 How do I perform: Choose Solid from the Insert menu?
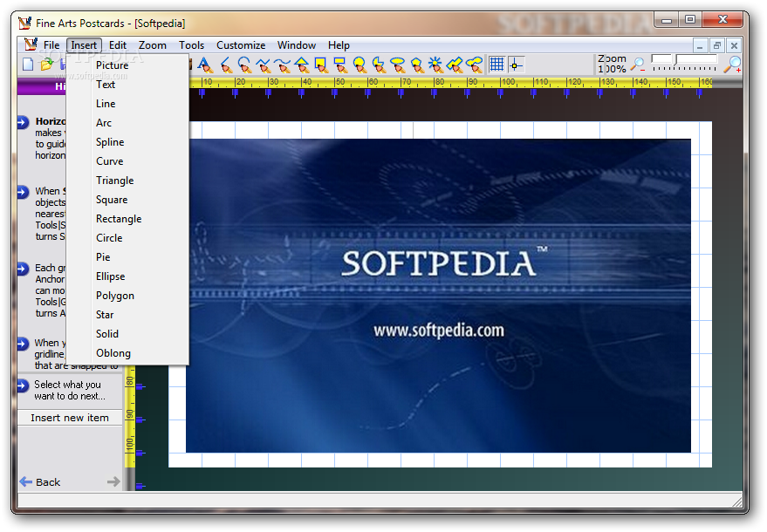pos(127,333)
